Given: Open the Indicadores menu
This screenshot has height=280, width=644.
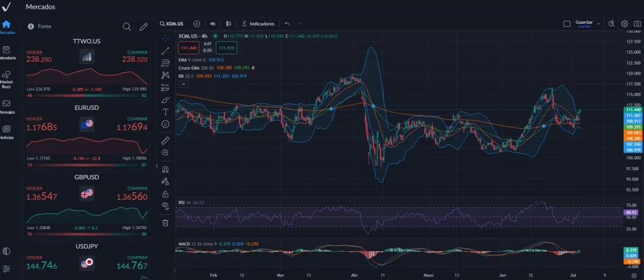Looking at the screenshot, I should coord(258,24).
